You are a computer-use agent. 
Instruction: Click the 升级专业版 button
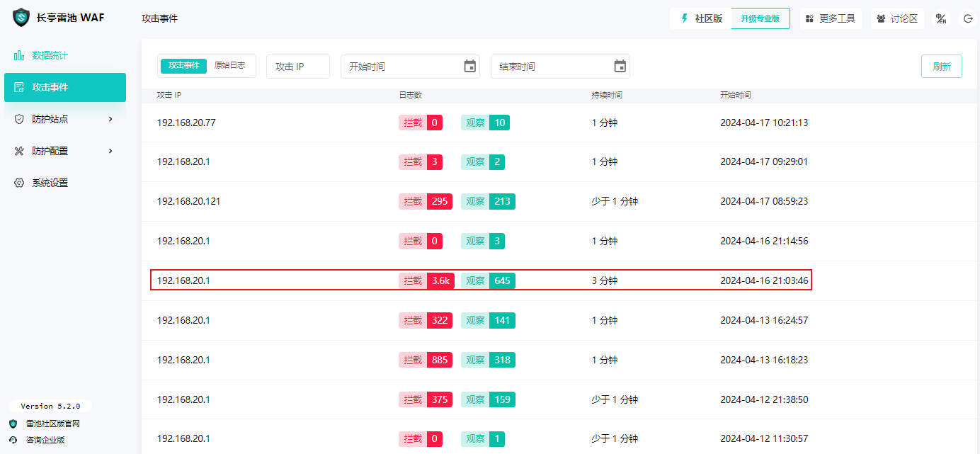pos(760,19)
